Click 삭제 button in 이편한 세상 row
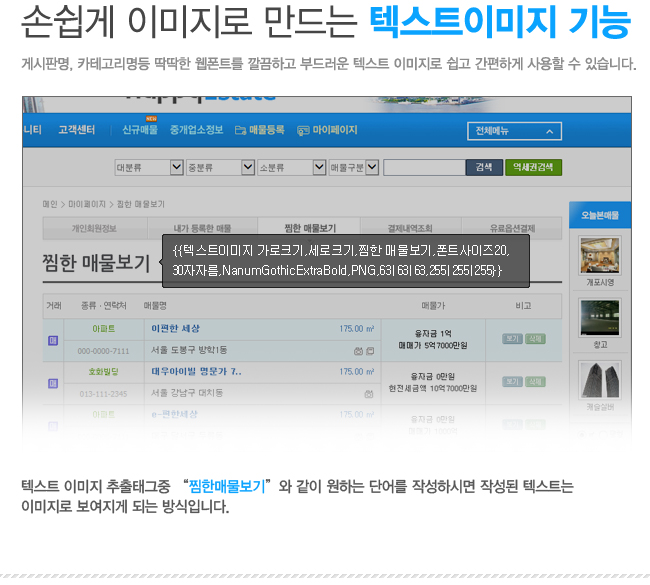 click(x=535, y=339)
